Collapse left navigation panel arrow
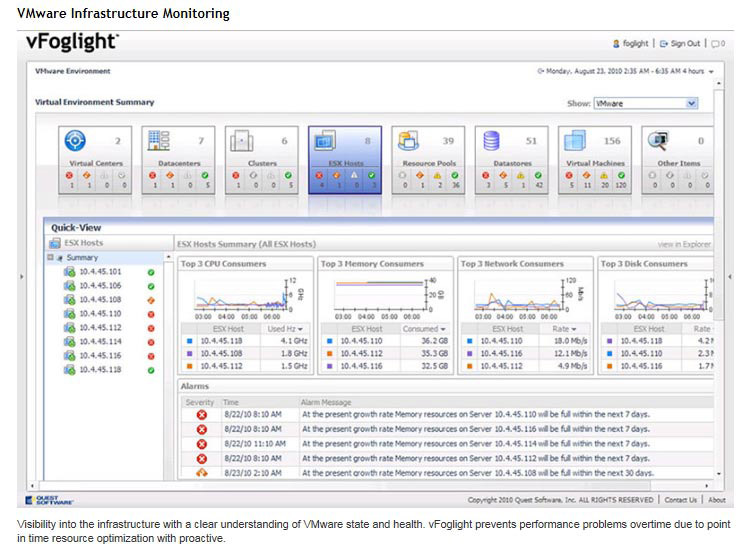Viewport: 754px width, 556px height. point(21,277)
